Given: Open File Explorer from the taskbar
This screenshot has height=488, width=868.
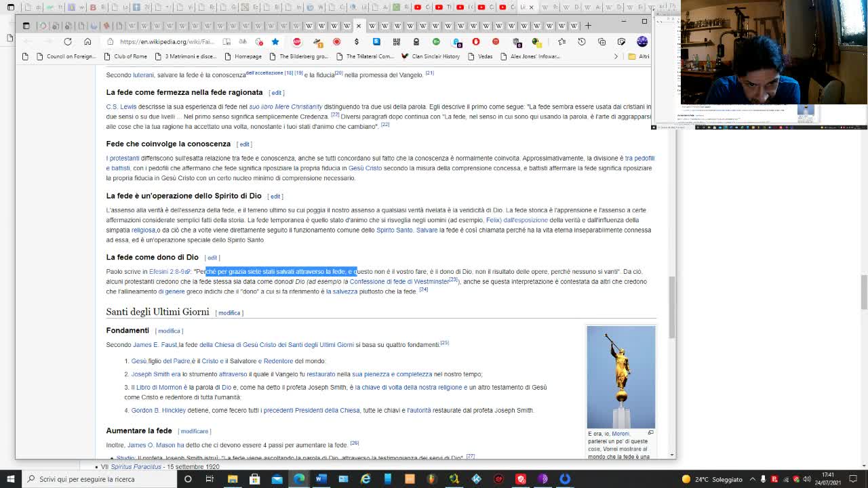Looking at the screenshot, I should 233,479.
